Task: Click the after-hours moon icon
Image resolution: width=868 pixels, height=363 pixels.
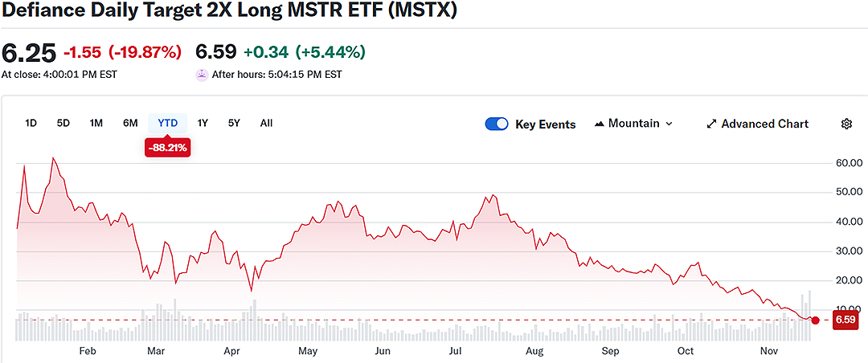Action: tap(202, 74)
